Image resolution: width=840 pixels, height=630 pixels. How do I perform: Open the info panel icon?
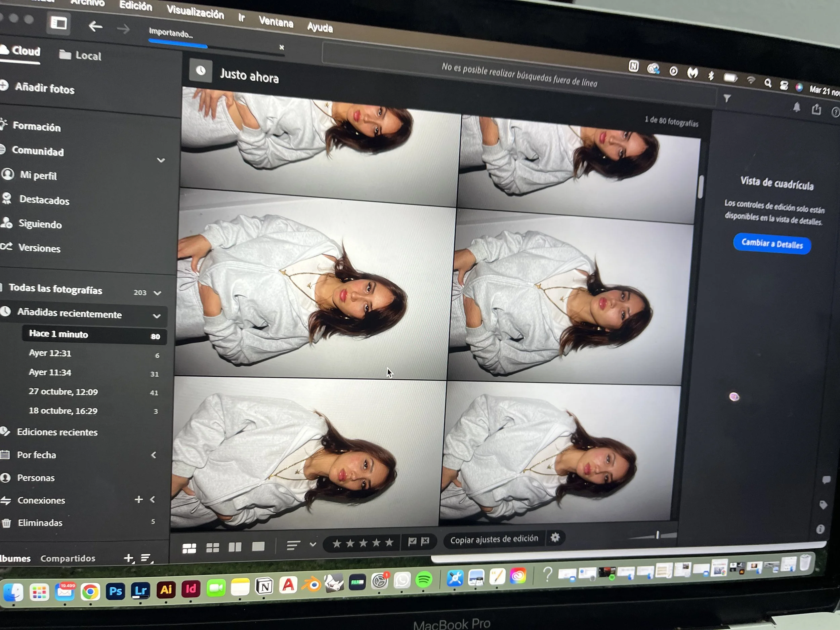coord(820,529)
